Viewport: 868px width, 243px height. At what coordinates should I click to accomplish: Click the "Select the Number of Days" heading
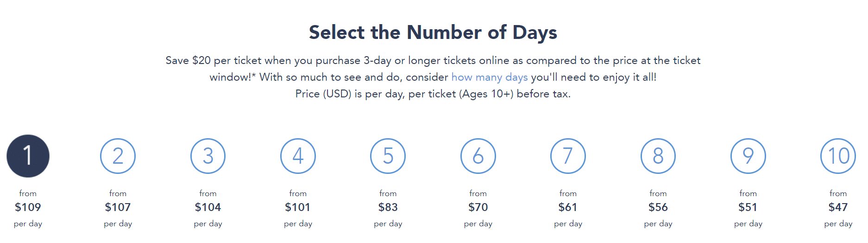[x=433, y=32]
